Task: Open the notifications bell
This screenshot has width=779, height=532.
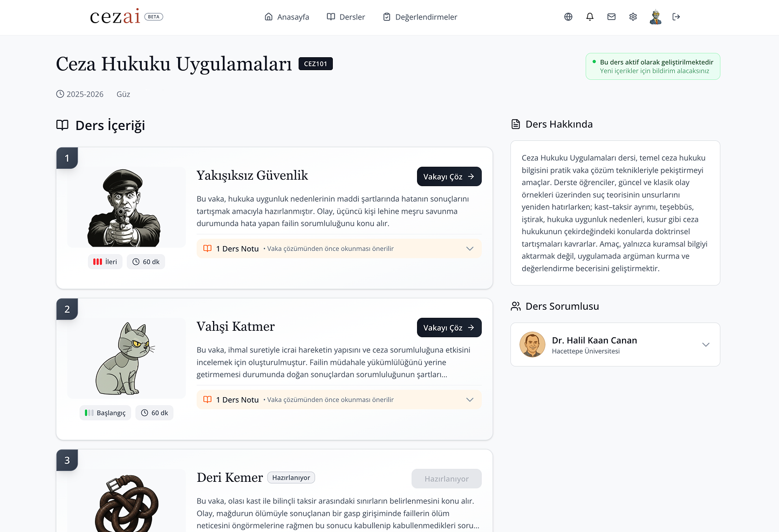Action: [590, 17]
